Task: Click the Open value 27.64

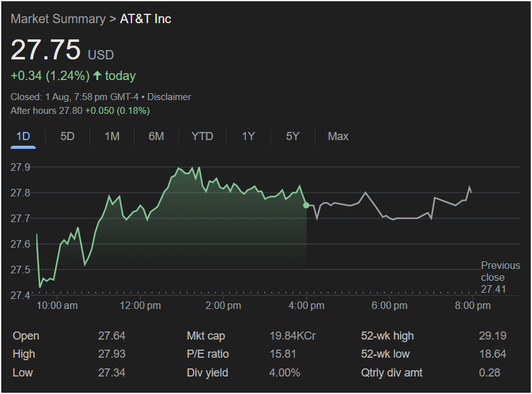Action: pyautogui.click(x=111, y=336)
